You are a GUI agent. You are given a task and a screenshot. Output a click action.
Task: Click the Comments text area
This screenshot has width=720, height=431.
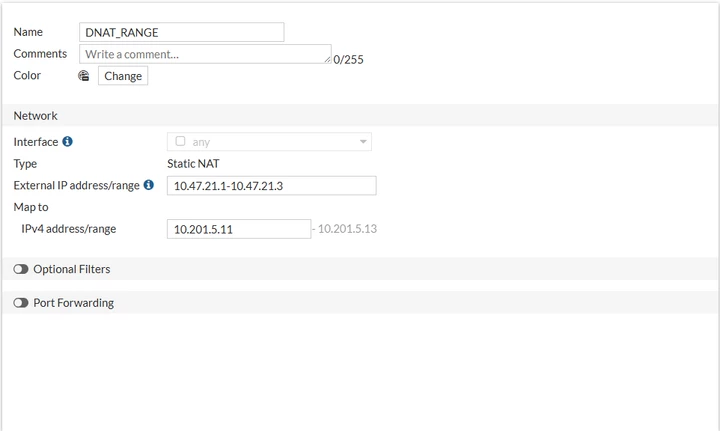(x=205, y=54)
